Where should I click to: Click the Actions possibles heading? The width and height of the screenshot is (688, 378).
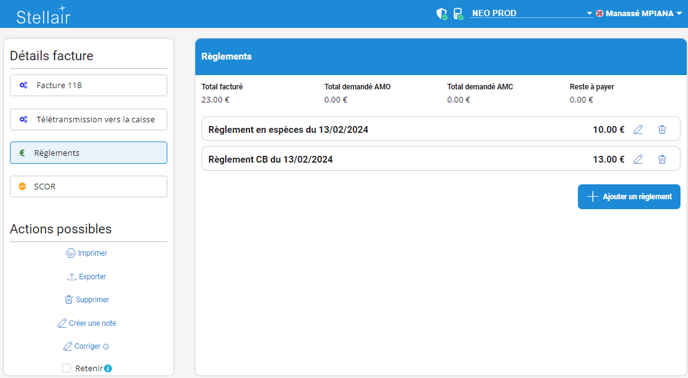[x=61, y=229]
